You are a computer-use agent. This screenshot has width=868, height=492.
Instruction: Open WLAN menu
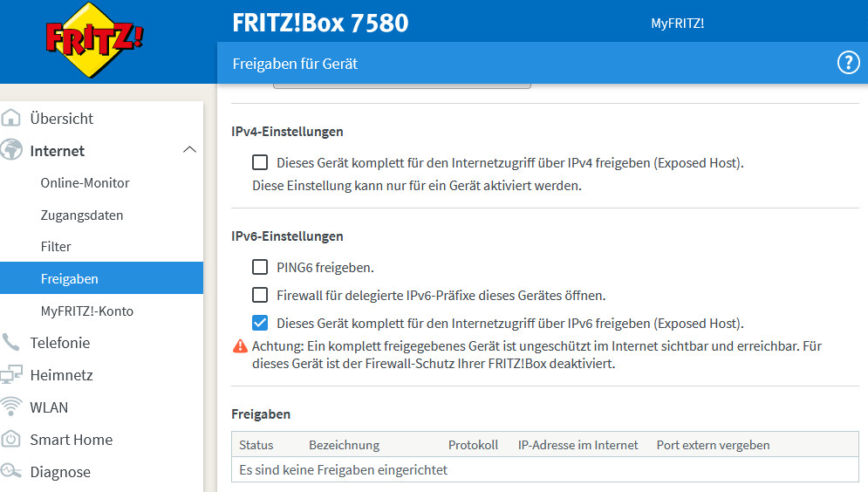click(x=49, y=407)
